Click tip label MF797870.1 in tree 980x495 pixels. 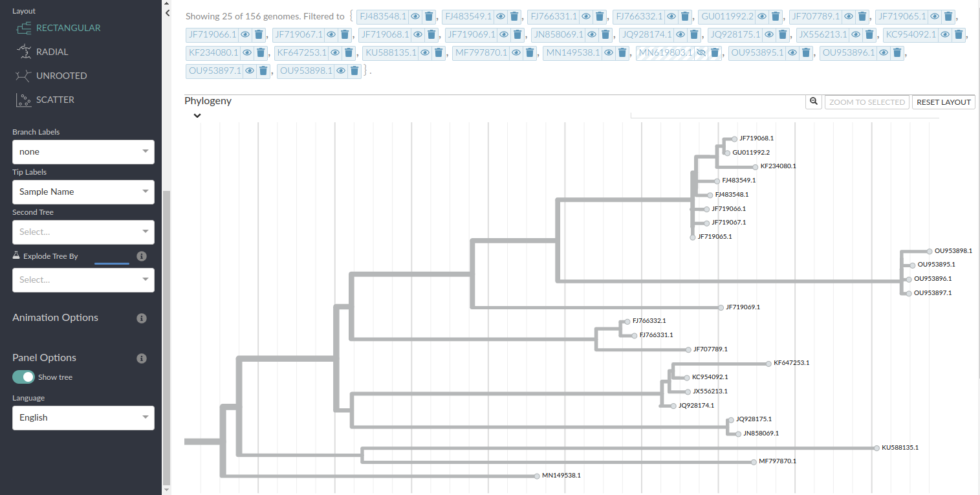778,461
